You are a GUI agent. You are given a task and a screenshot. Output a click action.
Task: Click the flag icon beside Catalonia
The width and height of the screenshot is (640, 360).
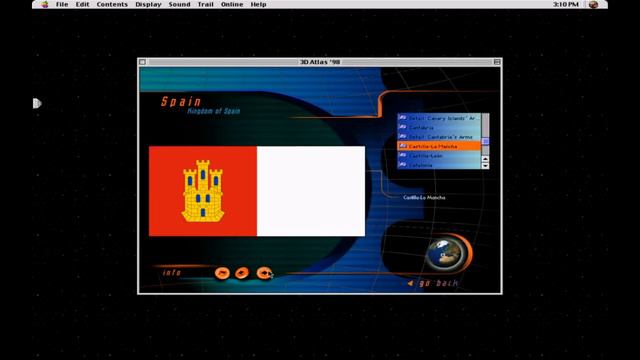pyautogui.click(x=402, y=165)
